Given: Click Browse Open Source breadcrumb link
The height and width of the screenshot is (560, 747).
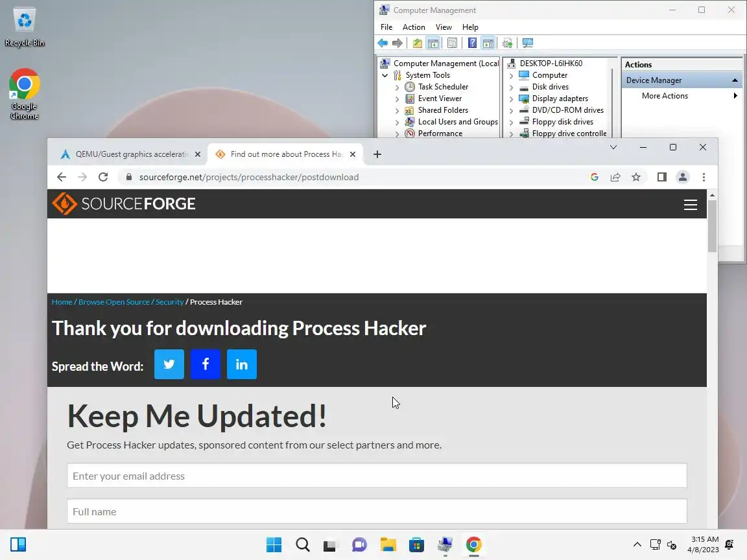Looking at the screenshot, I should tap(114, 302).
